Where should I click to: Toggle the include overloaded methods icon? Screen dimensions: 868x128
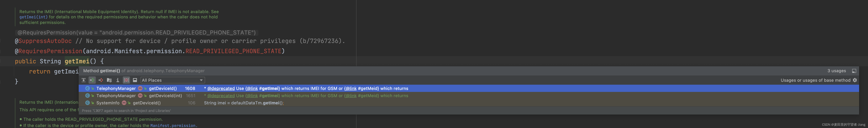126,80
